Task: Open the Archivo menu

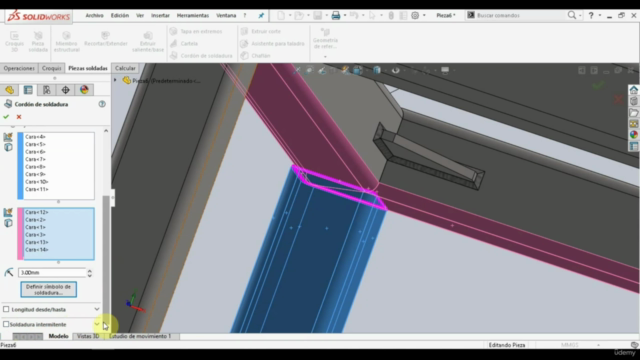Action: click(94, 16)
